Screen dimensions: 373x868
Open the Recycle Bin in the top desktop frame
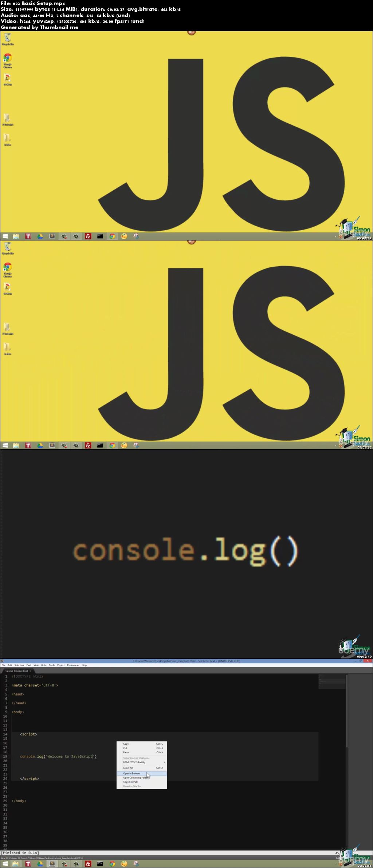tap(8, 39)
